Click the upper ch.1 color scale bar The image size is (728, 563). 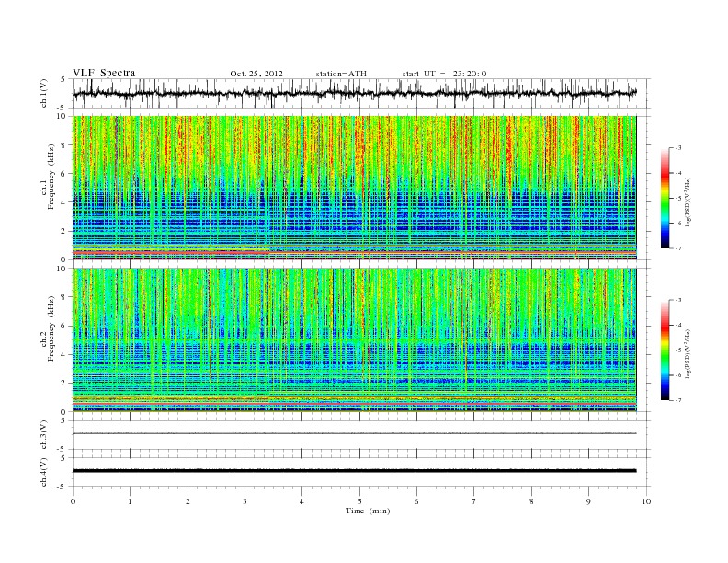[x=665, y=198]
